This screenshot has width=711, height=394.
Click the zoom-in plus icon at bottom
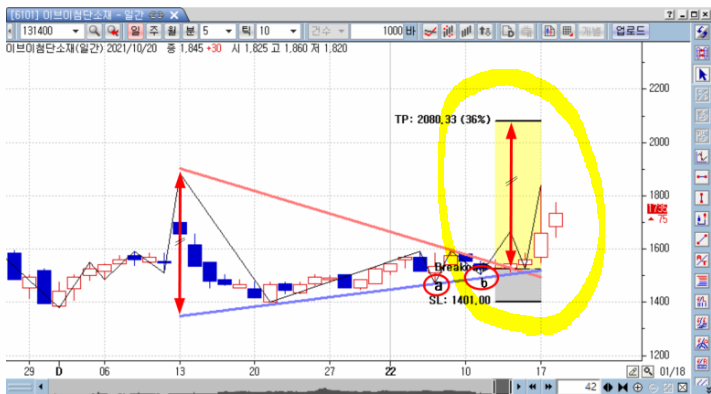[x=638, y=387]
